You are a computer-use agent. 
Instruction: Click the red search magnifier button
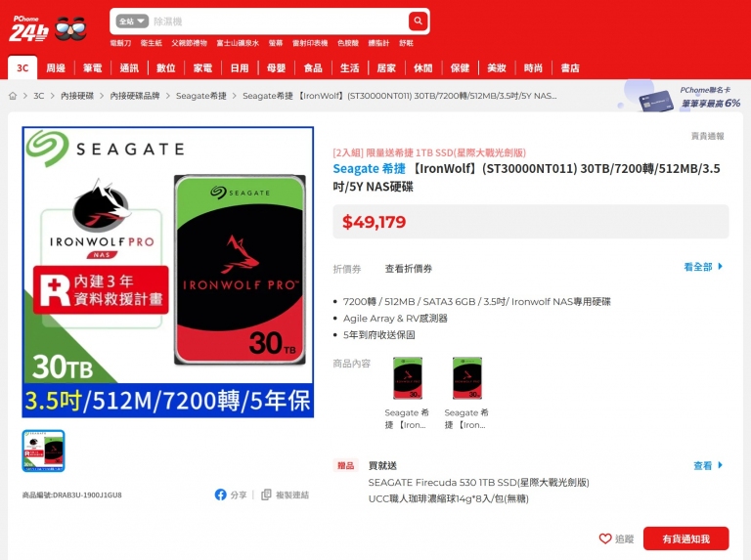tap(418, 22)
